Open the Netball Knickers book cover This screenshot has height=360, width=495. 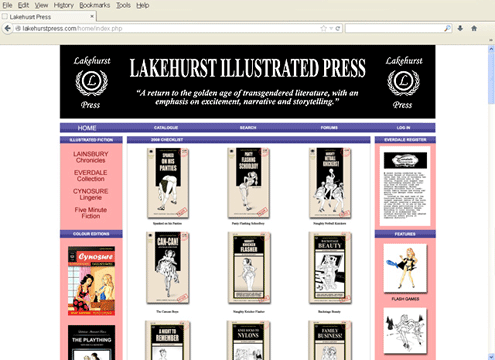[x=330, y=183]
